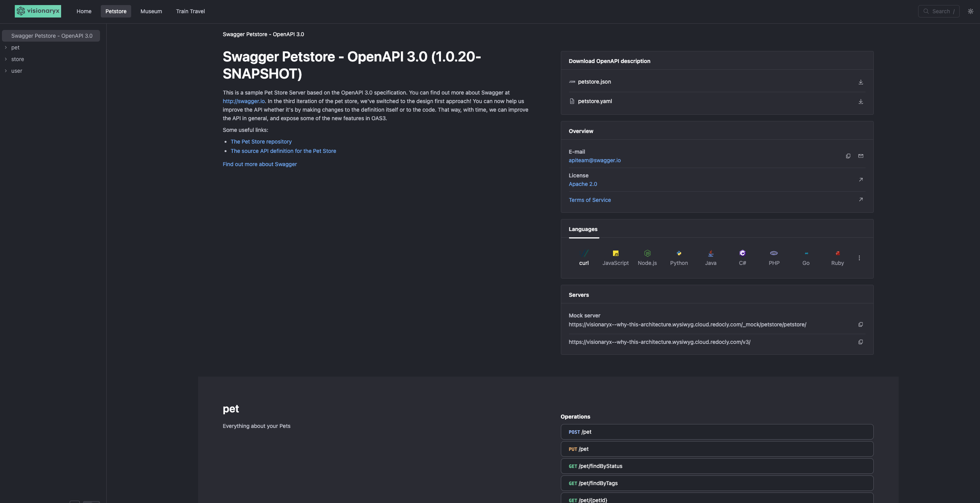Expand the store sidebar section

pyautogui.click(x=17, y=59)
